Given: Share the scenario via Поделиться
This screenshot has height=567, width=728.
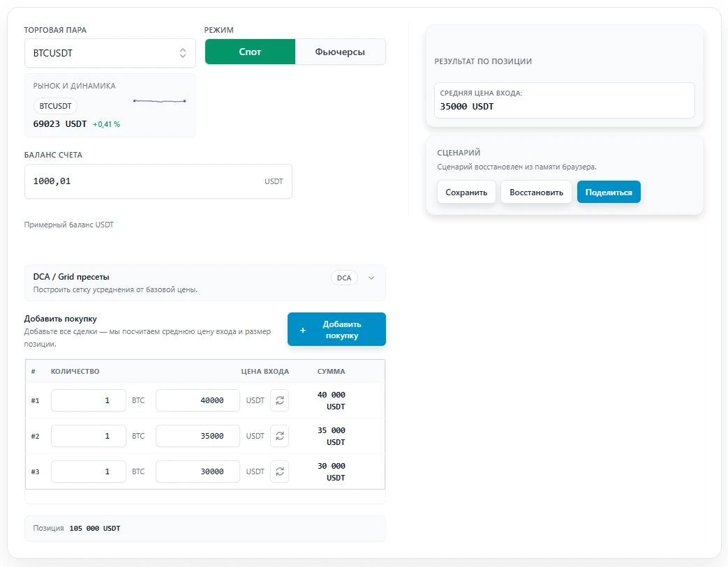Looking at the screenshot, I should click(609, 192).
